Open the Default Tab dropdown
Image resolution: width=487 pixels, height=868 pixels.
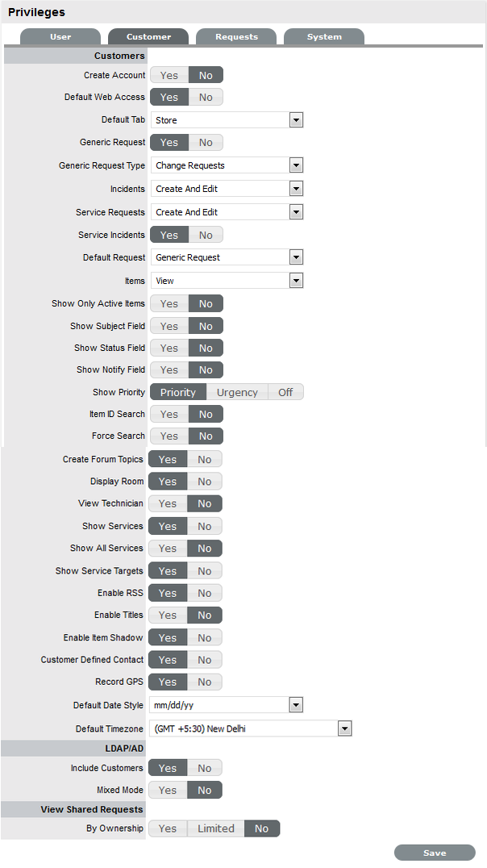[296, 120]
